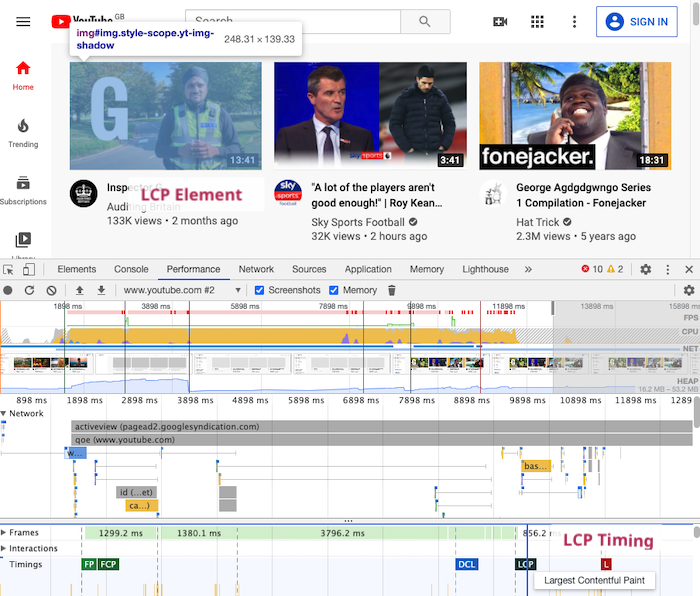Image resolution: width=700 pixels, height=596 pixels.
Task: Click the Hat Trick channel avatar
Action: [493, 193]
